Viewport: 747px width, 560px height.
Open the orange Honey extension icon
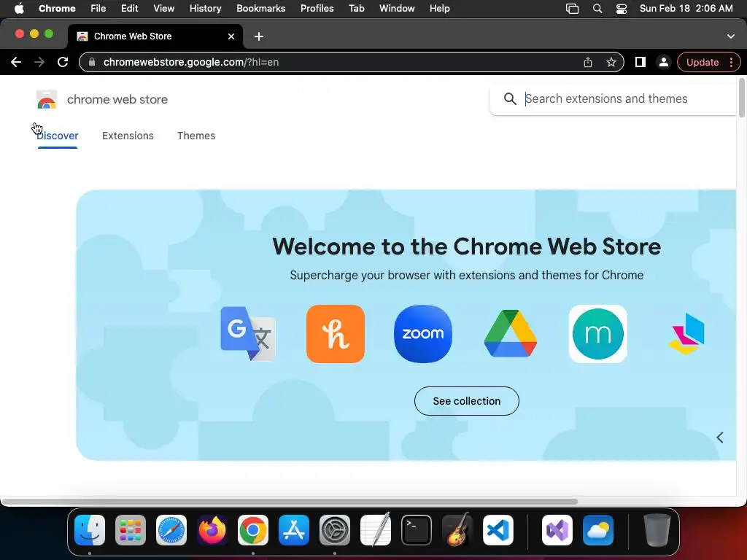[336, 334]
